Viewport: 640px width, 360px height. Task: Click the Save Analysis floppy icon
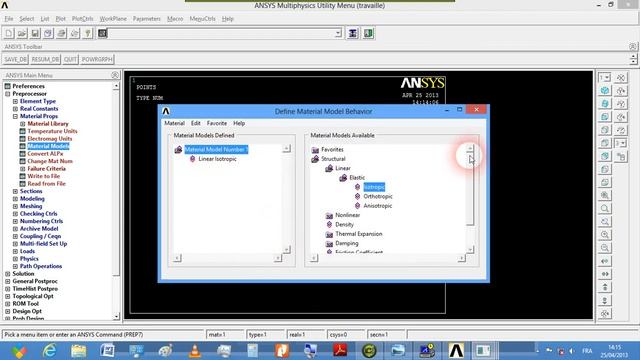35,33
